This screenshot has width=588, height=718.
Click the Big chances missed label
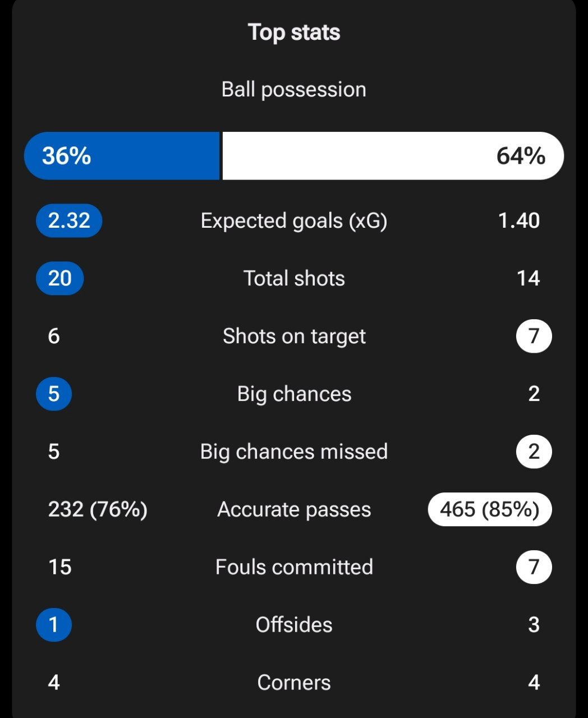coord(294,452)
